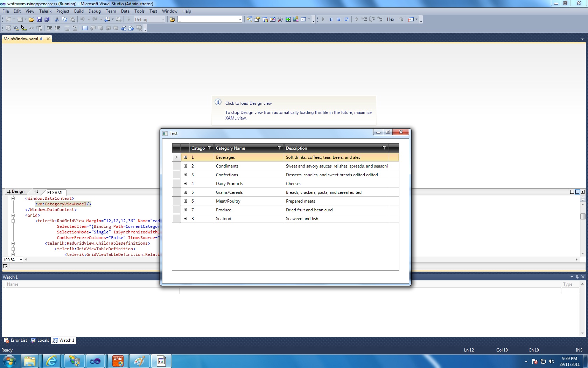Step Into icon on the Debug toolbar

click(x=364, y=20)
